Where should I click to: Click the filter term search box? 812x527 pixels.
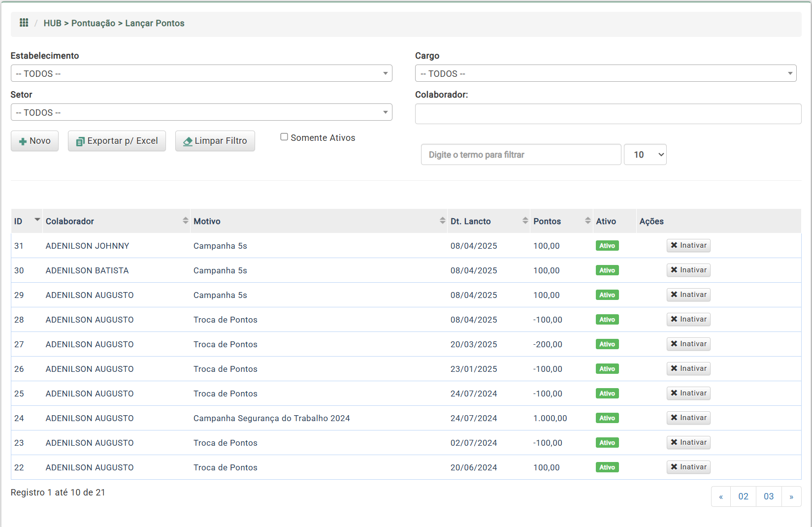521,155
